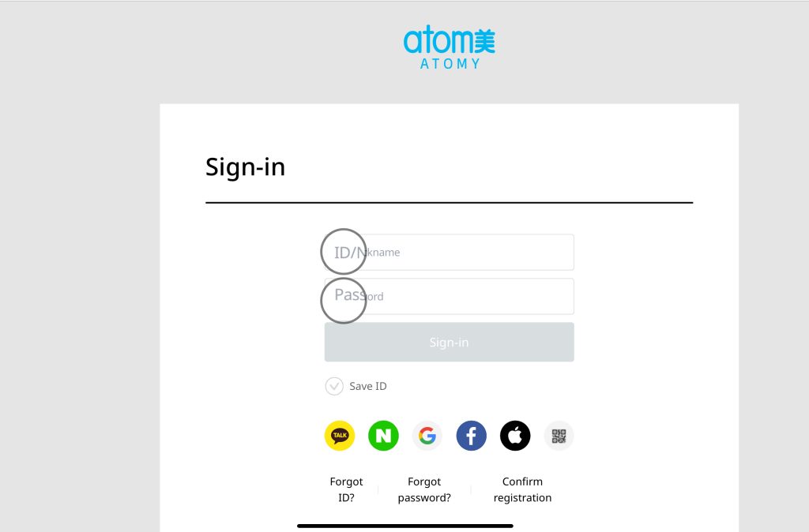Image resolution: width=809 pixels, height=532 pixels.
Task: Focus the Password input field
Action: click(x=450, y=297)
